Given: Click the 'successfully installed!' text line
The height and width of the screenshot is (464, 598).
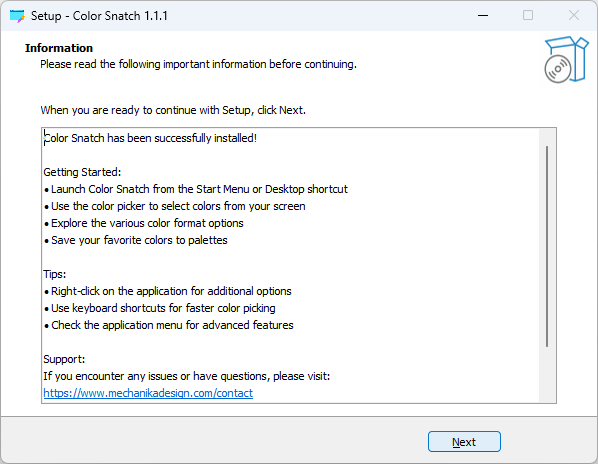Looking at the screenshot, I should pyautogui.click(x=150, y=138).
